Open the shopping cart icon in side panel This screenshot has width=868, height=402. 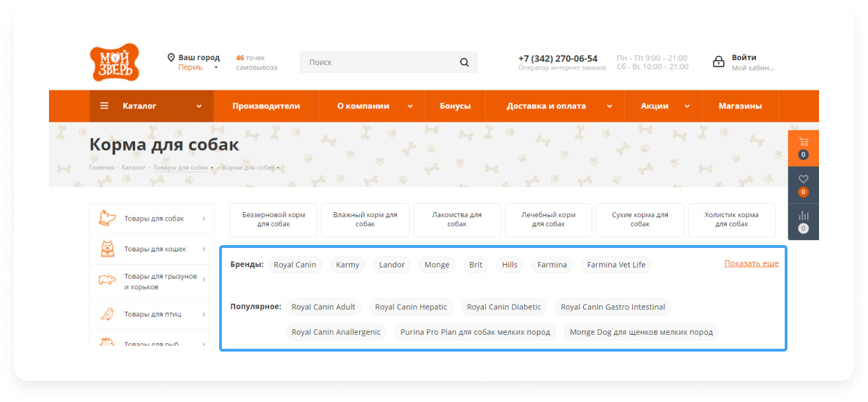click(803, 141)
